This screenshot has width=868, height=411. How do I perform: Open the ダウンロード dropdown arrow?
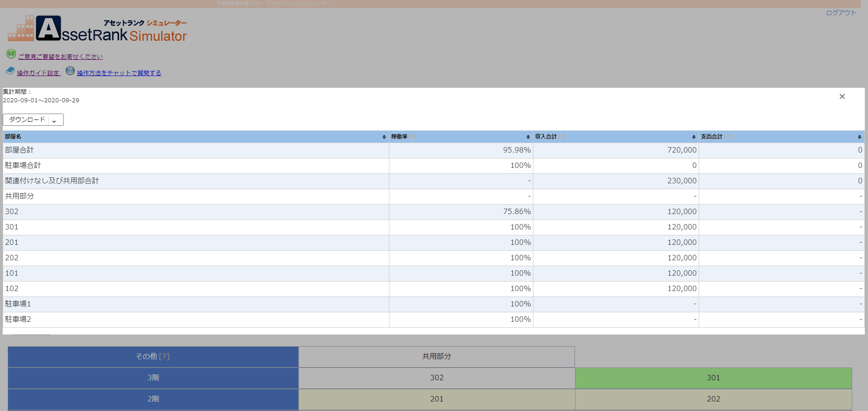coord(54,120)
